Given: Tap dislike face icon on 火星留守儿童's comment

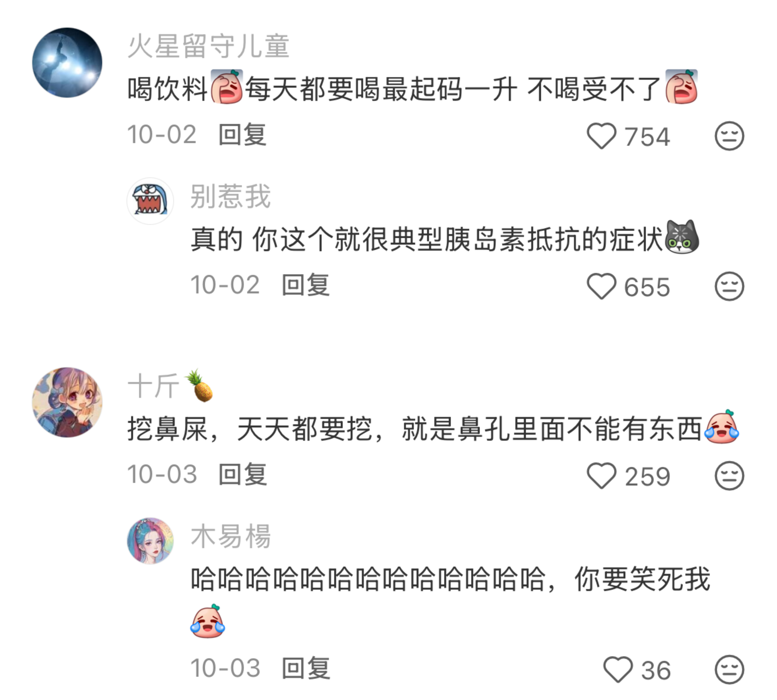Looking at the screenshot, I should pyautogui.click(x=729, y=136).
